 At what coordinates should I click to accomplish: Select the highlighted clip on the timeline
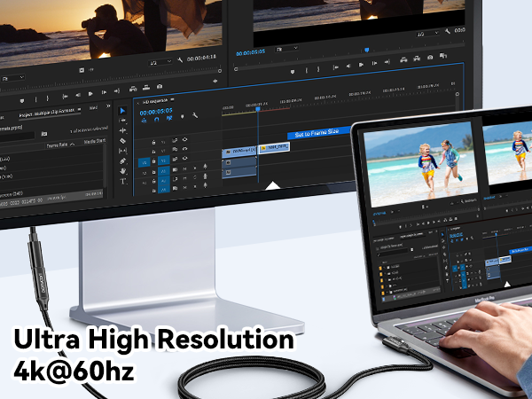(x=274, y=147)
